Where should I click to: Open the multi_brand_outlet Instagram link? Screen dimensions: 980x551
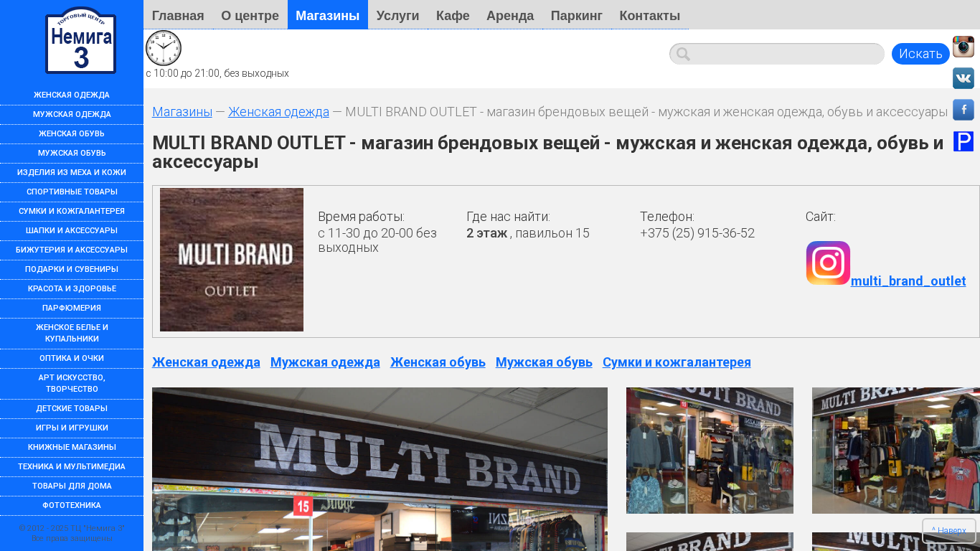pos(908,281)
